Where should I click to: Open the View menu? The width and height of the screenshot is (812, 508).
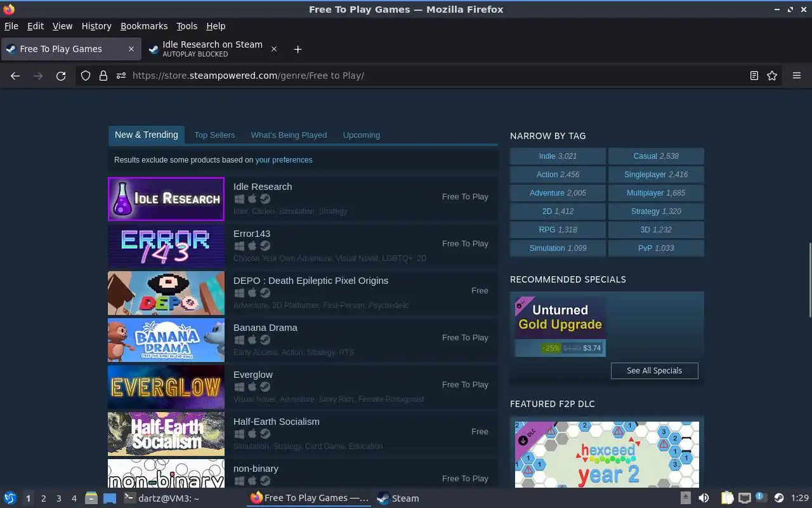pyautogui.click(x=62, y=26)
